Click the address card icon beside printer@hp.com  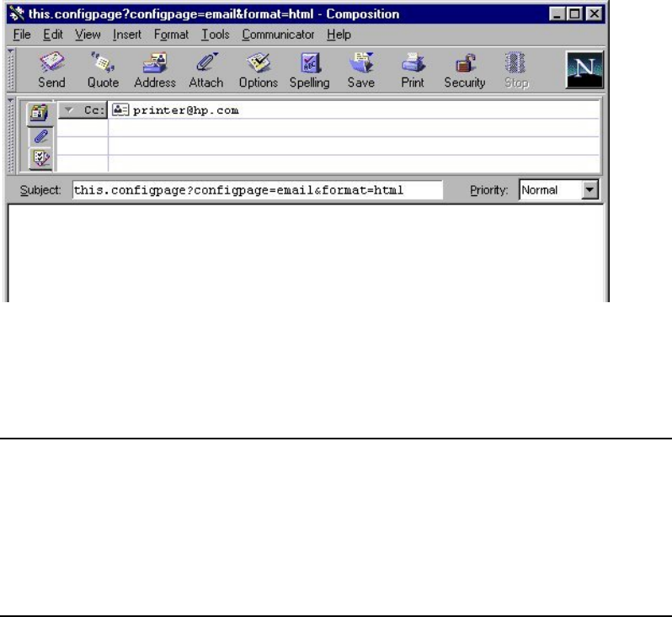pos(120,110)
